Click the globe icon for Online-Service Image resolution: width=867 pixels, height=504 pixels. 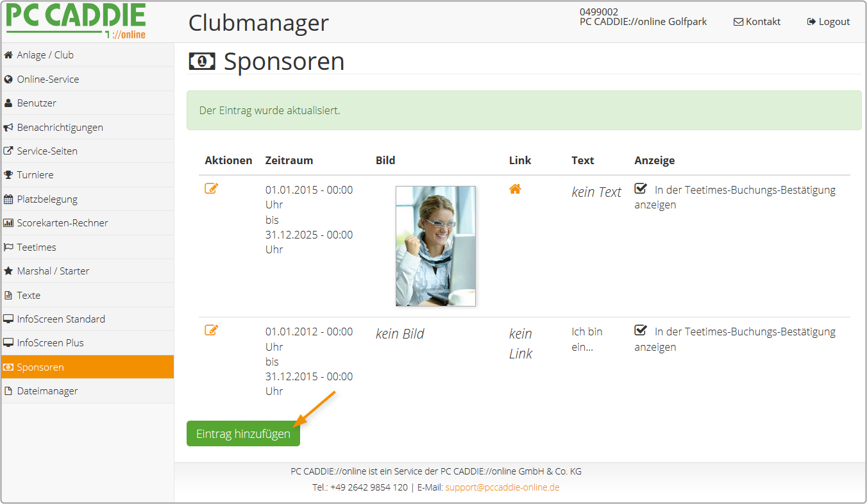click(8, 80)
